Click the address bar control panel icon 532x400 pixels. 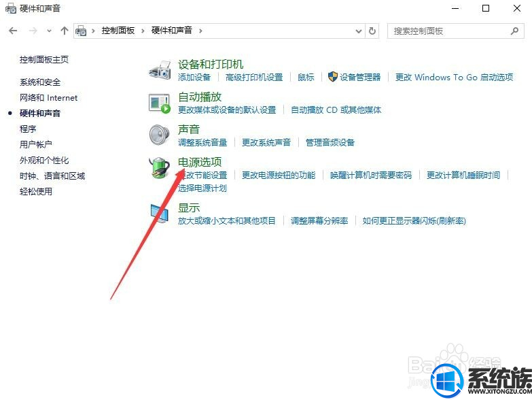point(81,31)
